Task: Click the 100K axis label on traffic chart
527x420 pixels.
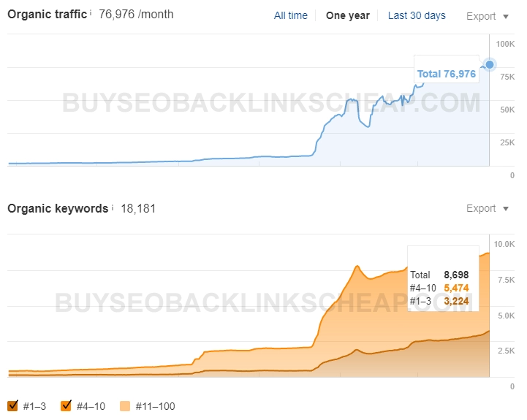Action: (505, 44)
